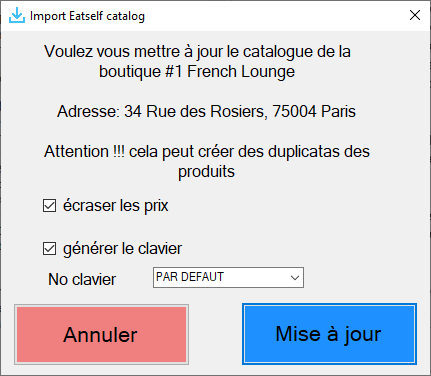Close the Import Eatself catalog dialog
Viewport: 431px width, 376px height.
pos(415,15)
